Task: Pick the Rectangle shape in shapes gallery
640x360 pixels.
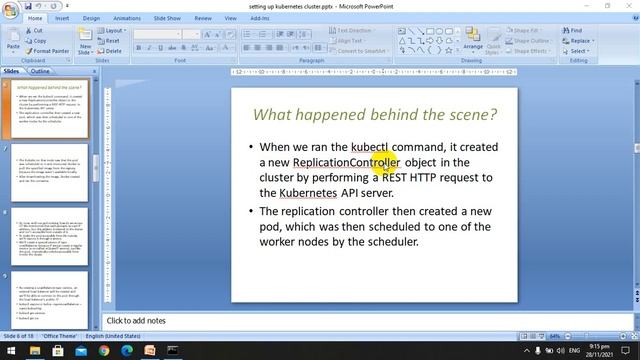Action: (430, 31)
